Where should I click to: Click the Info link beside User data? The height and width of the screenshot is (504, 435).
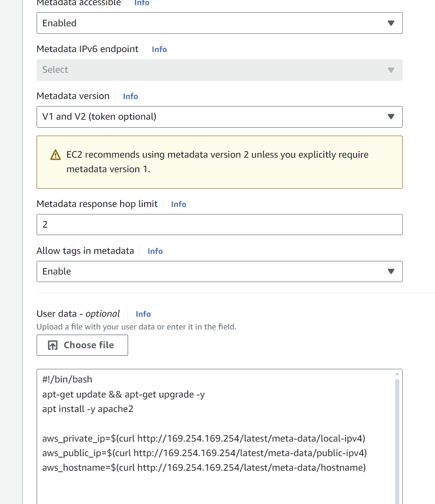pyautogui.click(x=143, y=314)
